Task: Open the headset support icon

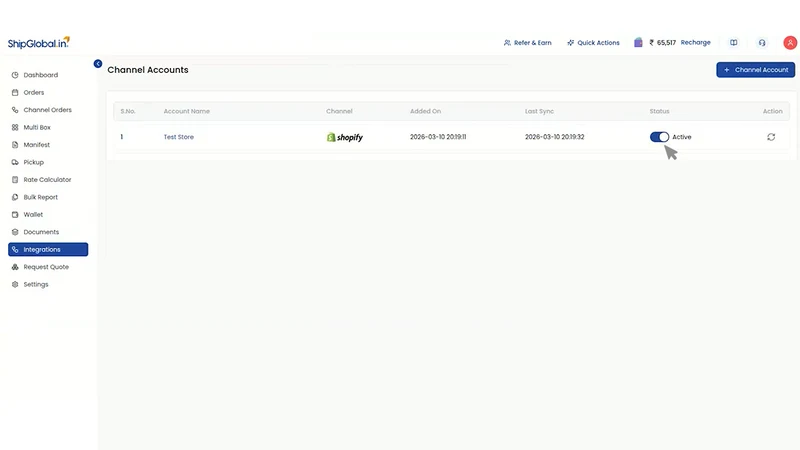Action: click(x=762, y=43)
